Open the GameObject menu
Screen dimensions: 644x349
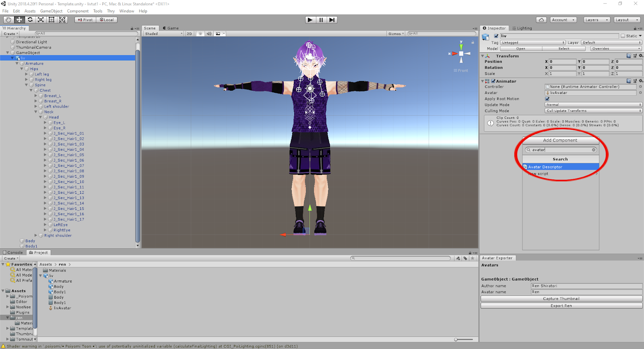coord(51,11)
